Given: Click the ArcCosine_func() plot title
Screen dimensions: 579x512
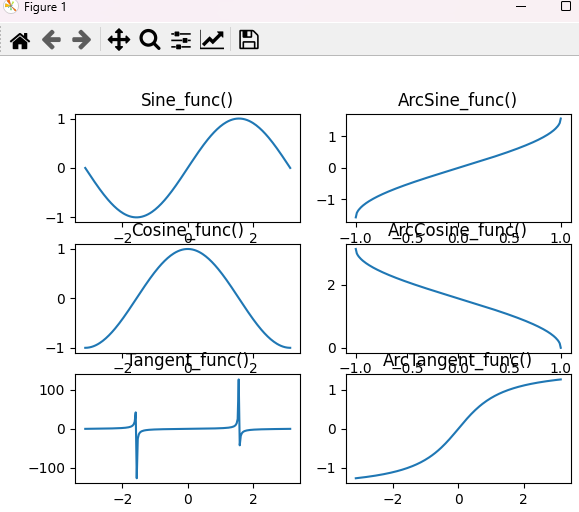Looking at the screenshot, I should [457, 230].
